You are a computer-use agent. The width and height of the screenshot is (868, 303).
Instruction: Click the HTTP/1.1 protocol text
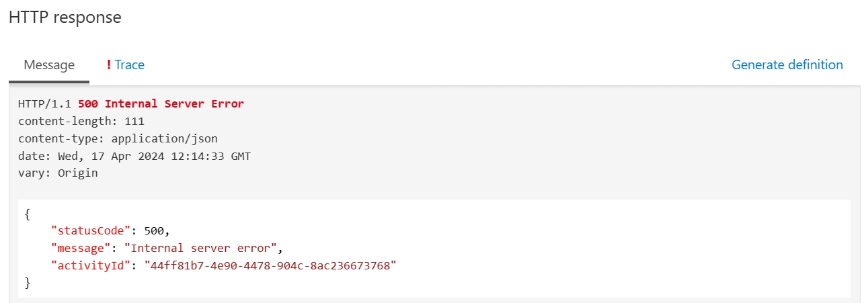pyautogui.click(x=45, y=104)
